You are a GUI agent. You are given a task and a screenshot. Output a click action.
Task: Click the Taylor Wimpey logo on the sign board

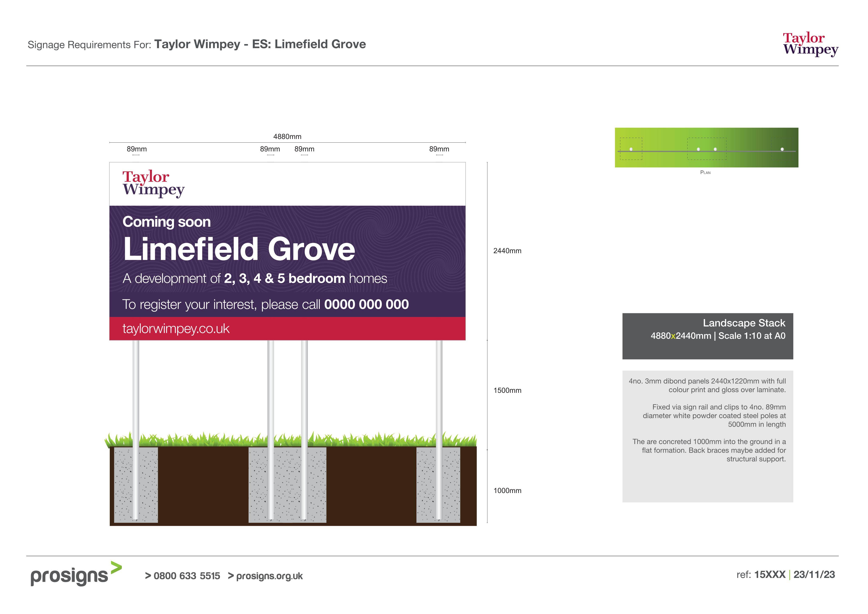(x=153, y=184)
